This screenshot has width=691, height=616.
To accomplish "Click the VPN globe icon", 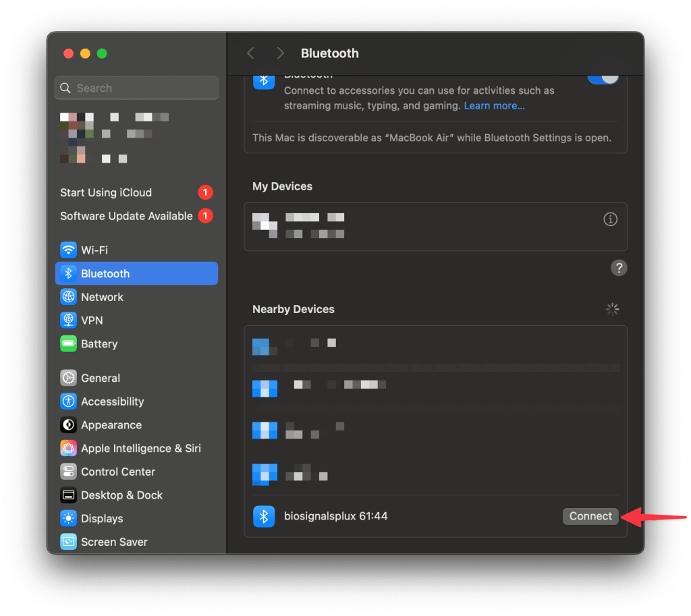I will point(68,320).
